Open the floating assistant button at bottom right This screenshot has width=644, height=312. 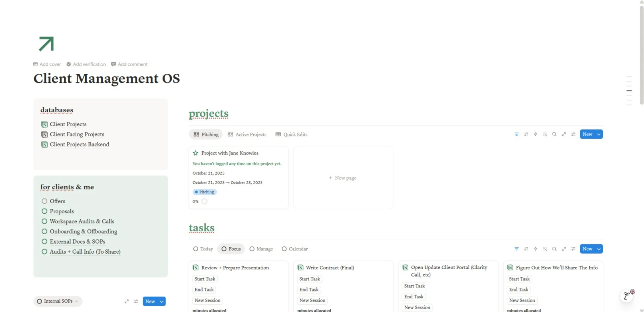(627, 296)
